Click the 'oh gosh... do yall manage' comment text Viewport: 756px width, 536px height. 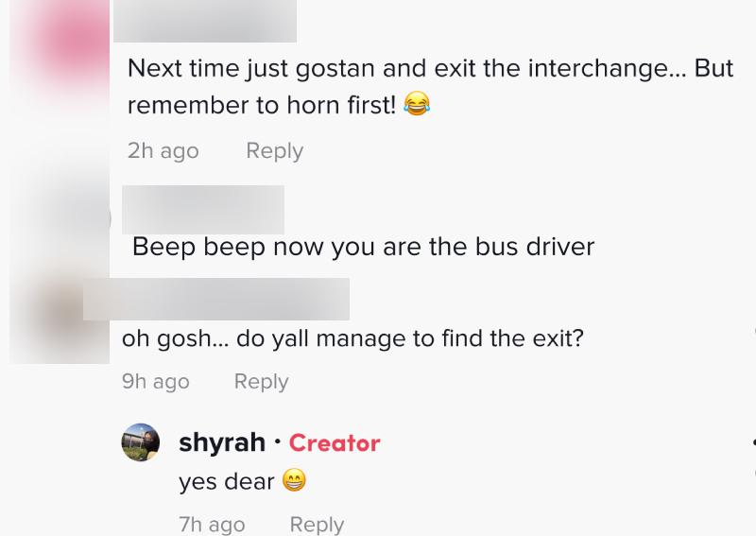(352, 338)
